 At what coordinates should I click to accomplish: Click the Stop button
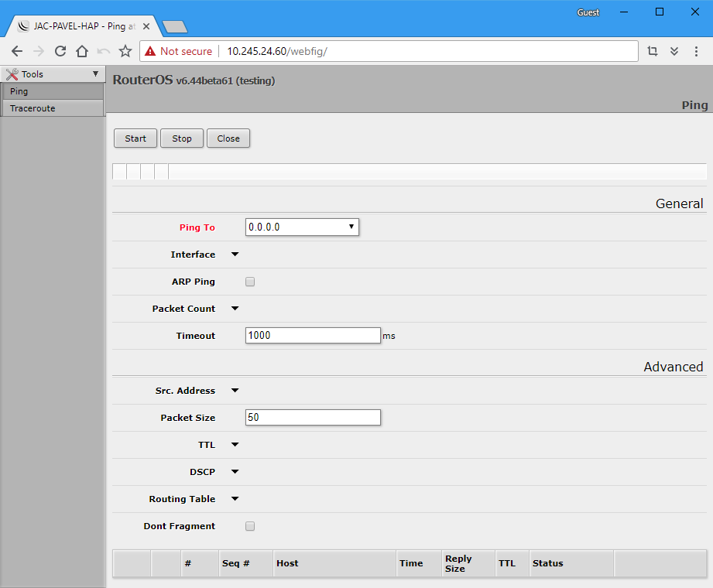tap(182, 138)
